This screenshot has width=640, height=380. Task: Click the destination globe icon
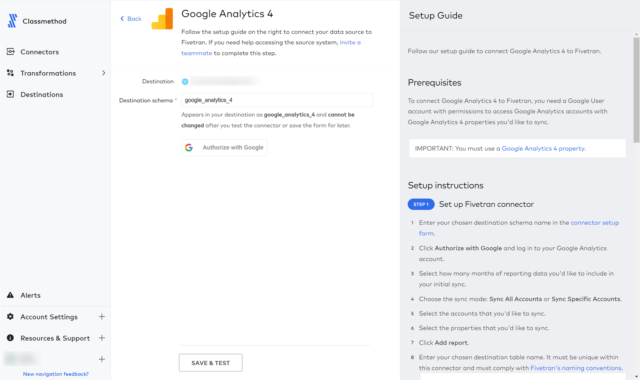pyautogui.click(x=185, y=81)
